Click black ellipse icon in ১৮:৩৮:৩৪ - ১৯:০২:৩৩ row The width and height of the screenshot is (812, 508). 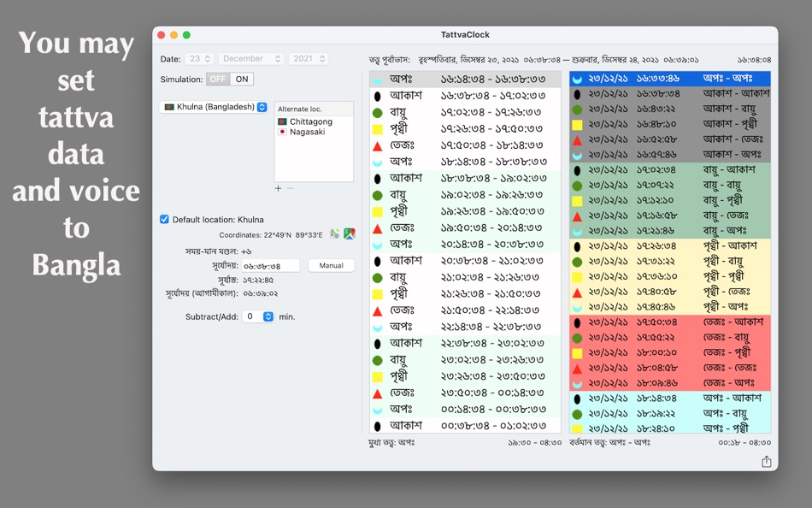pos(378,179)
